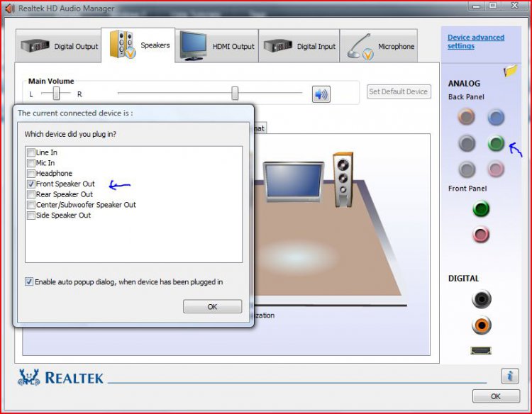This screenshot has height=414, width=532.
Task: Click the green back panel audio jack
Action: coord(496,143)
